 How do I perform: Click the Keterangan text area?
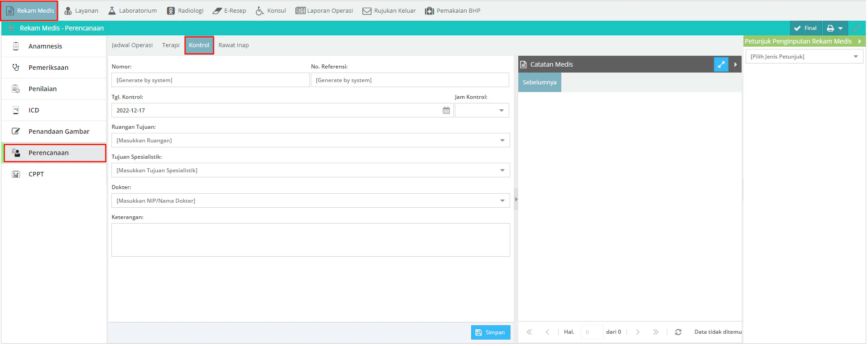pyautogui.click(x=311, y=240)
